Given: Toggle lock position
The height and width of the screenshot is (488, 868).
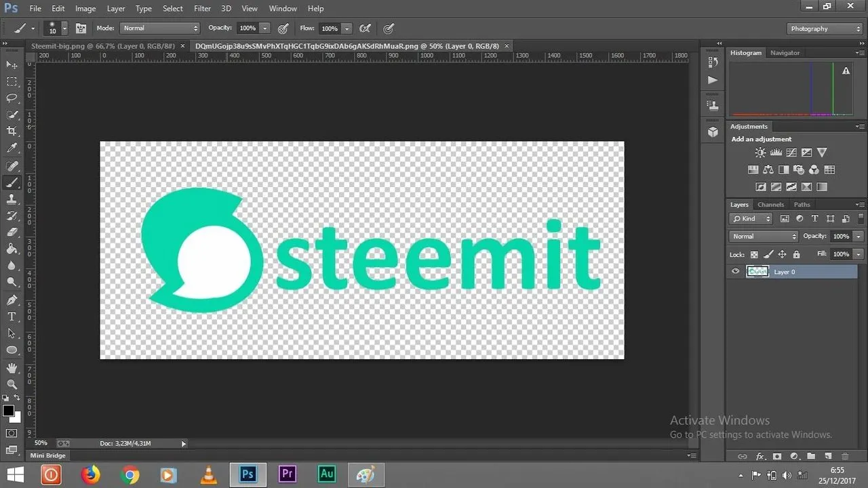Looking at the screenshot, I should [x=782, y=254].
